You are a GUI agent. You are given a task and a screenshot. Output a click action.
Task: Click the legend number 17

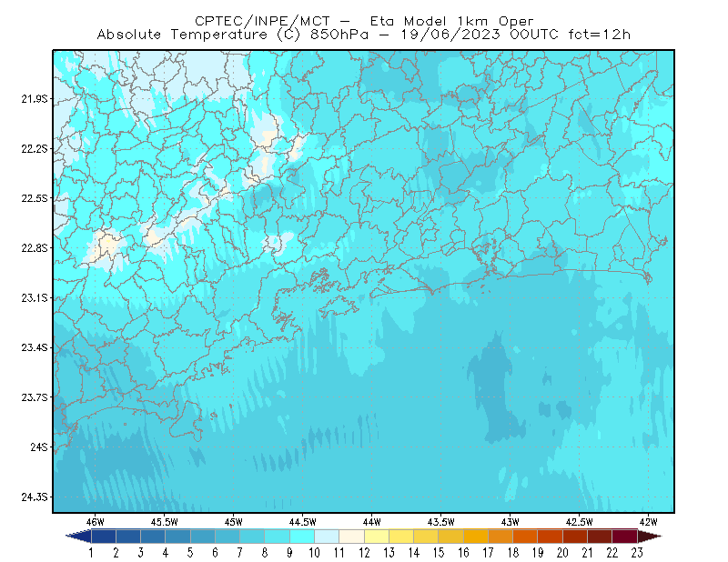pyautogui.click(x=488, y=553)
